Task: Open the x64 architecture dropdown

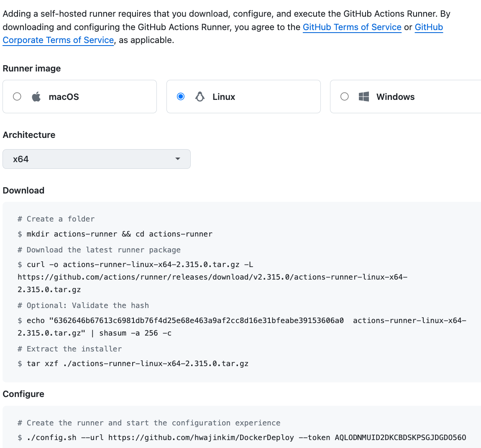Action: click(97, 159)
